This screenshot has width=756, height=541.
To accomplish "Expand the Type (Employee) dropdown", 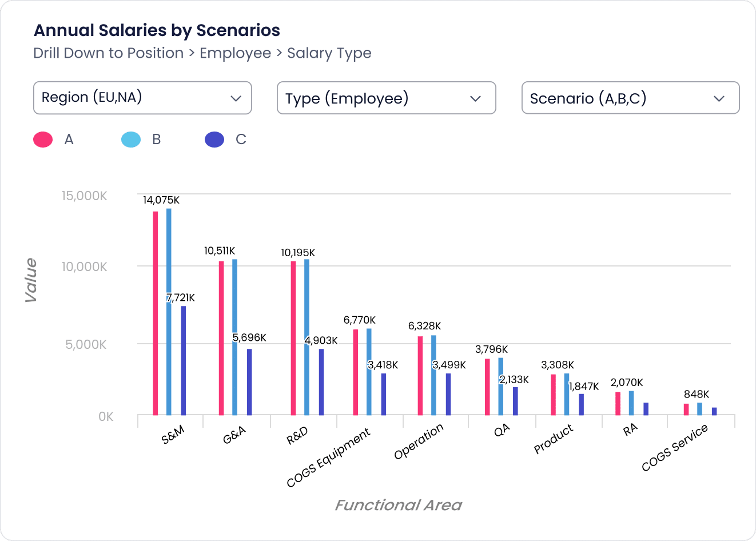I will [386, 98].
